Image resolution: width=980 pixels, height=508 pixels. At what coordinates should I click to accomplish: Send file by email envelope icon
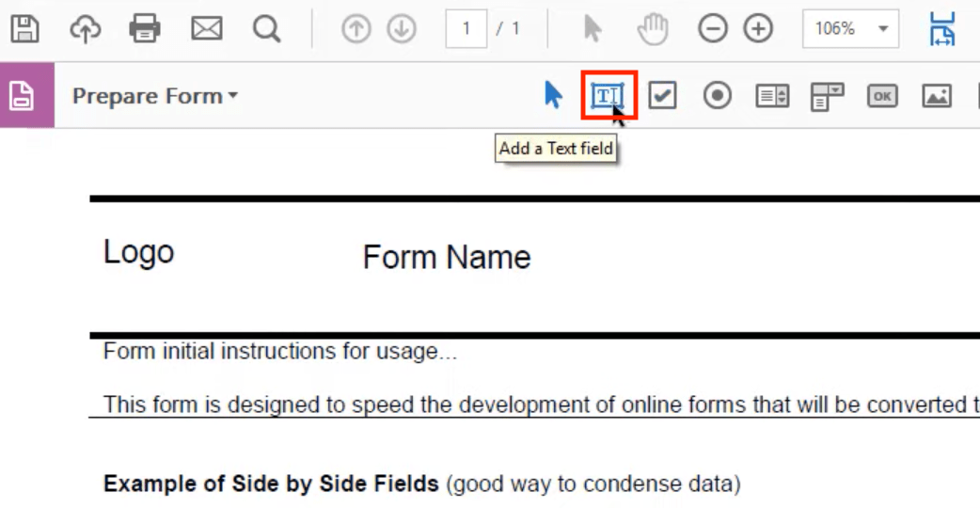coord(206,29)
